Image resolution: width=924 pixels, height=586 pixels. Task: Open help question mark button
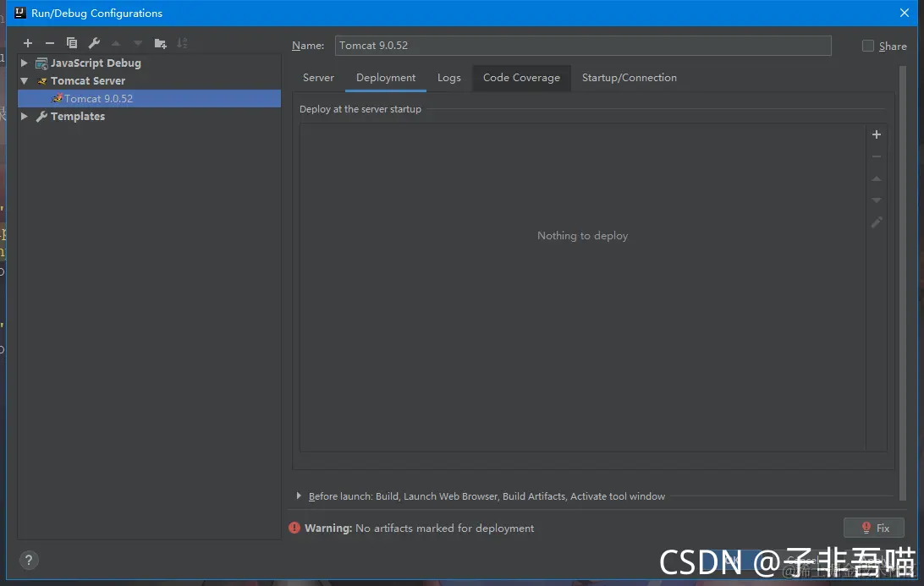(28, 560)
